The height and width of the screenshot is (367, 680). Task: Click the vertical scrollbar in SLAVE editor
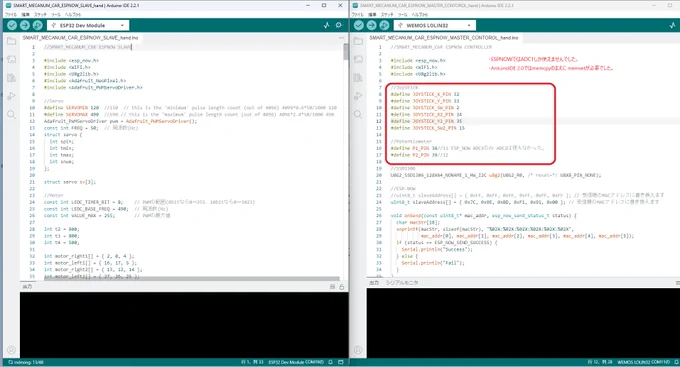click(346, 52)
